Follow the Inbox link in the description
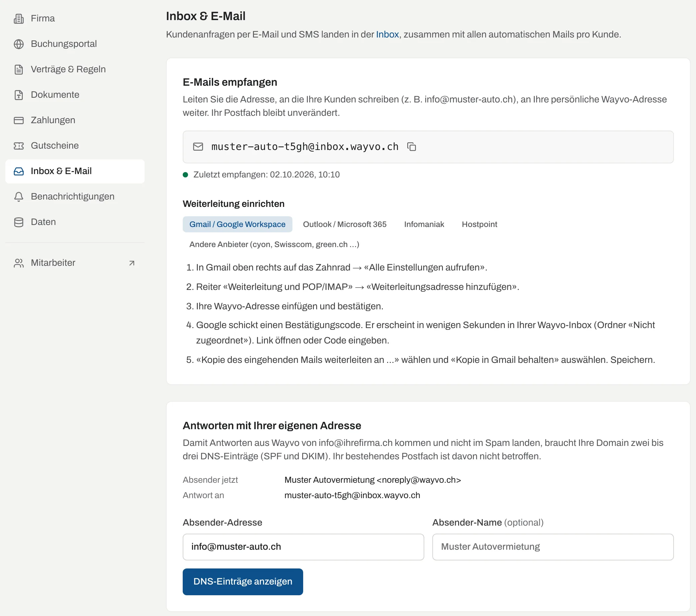Viewport: 696px width, 616px height. pyautogui.click(x=387, y=34)
